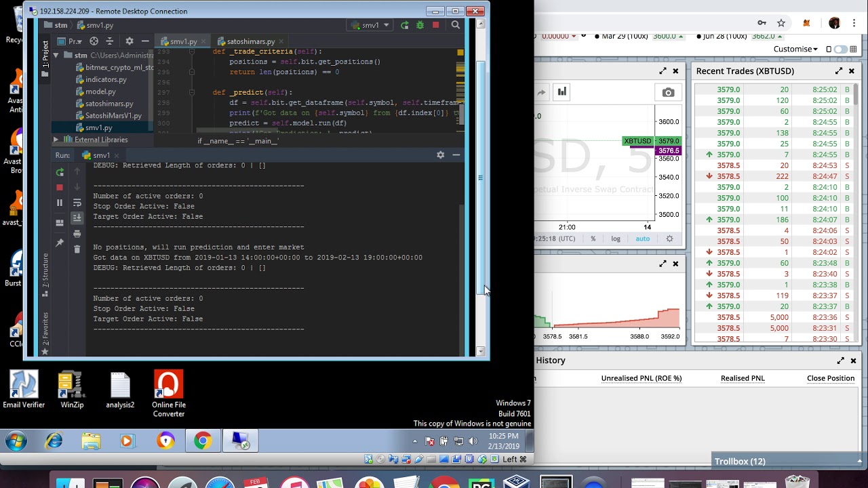The height and width of the screenshot is (488, 868).
Task: Take a chart snapshot with the camera icon
Action: click(668, 92)
